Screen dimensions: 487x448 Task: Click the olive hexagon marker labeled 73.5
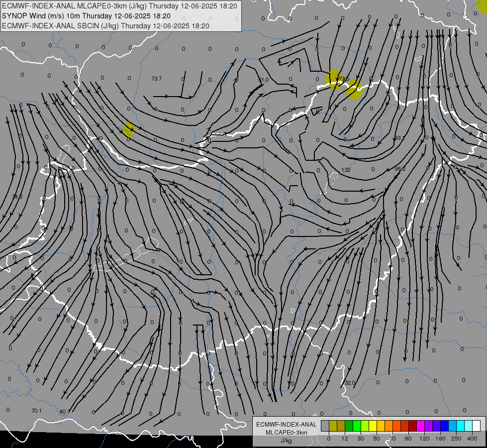point(334,79)
